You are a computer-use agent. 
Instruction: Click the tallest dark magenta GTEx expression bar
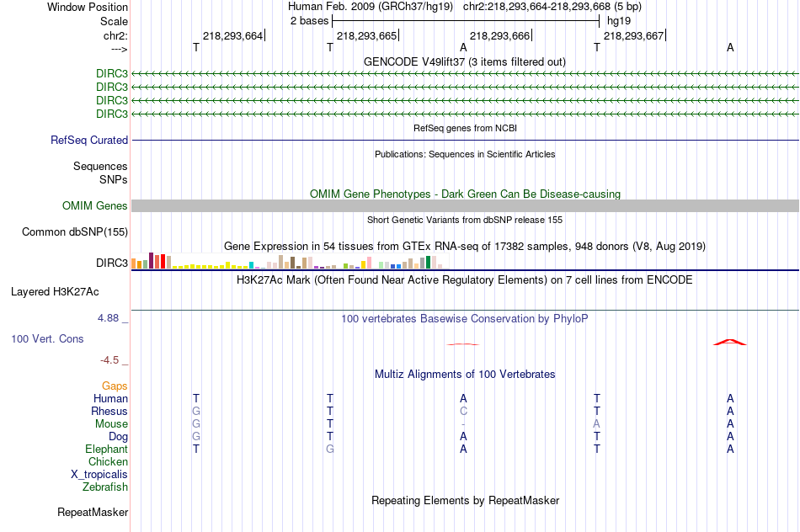151,261
